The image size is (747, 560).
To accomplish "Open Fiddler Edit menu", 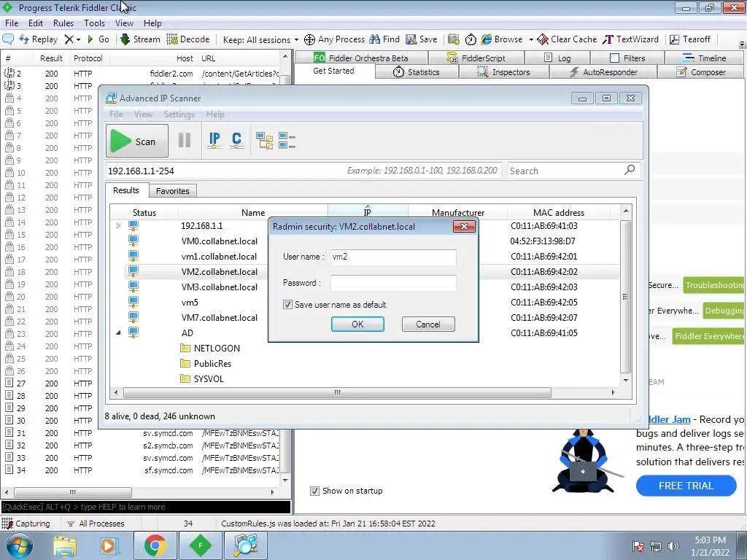I will [35, 23].
